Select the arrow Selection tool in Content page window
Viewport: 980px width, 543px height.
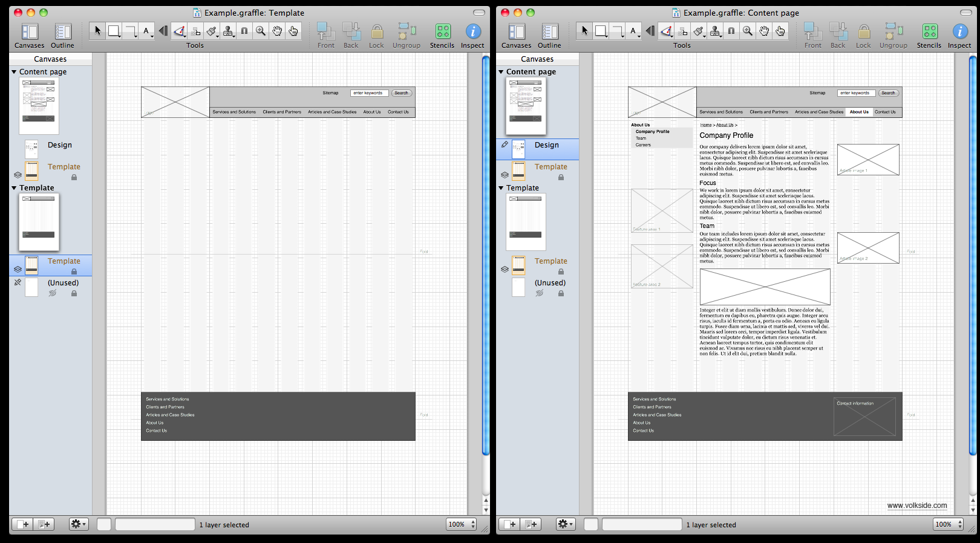pos(584,31)
